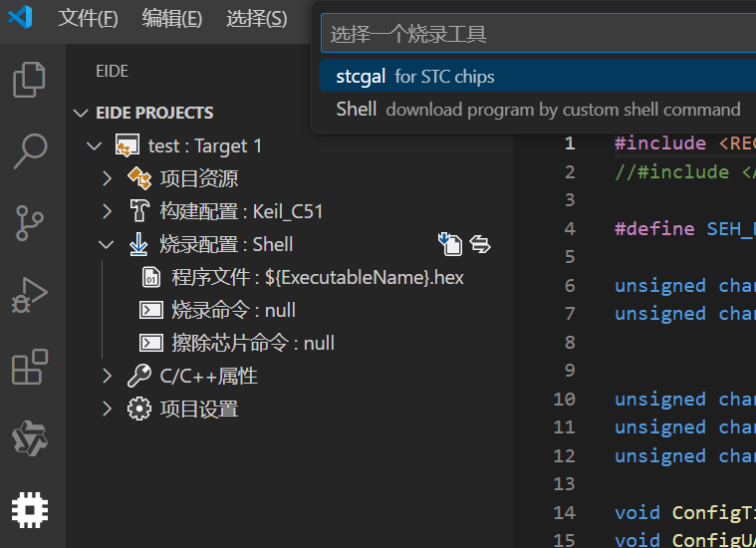Click the binary file icon for 程序文件
This screenshot has width=756, height=548.
[151, 277]
